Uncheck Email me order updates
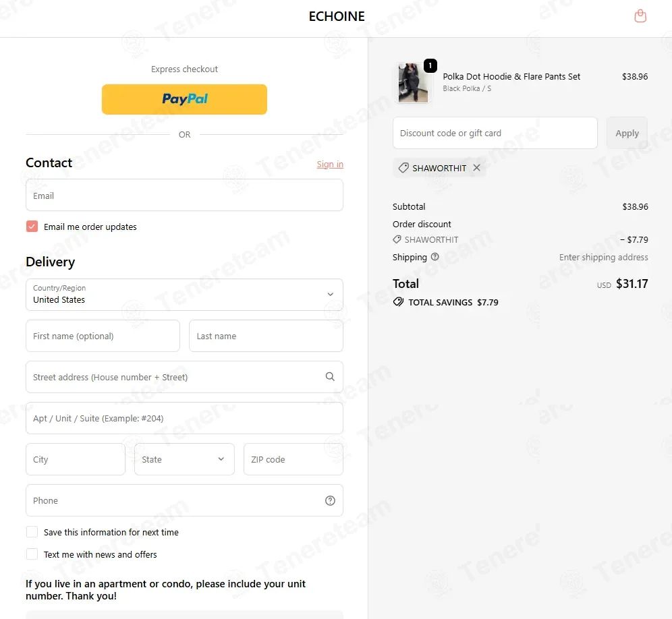Screen dimensions: 672x619 (x=32, y=227)
